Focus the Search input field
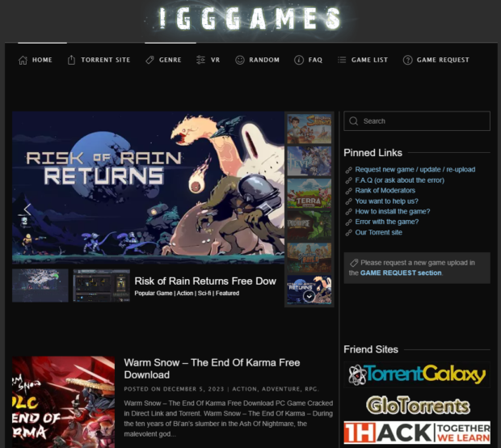The width and height of the screenshot is (501, 448). pos(423,121)
